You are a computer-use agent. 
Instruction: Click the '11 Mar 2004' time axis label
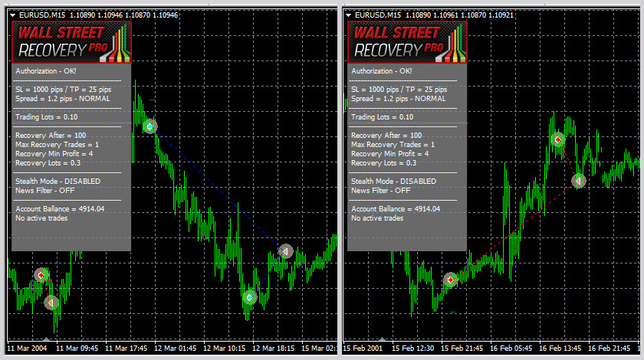[x=27, y=349]
